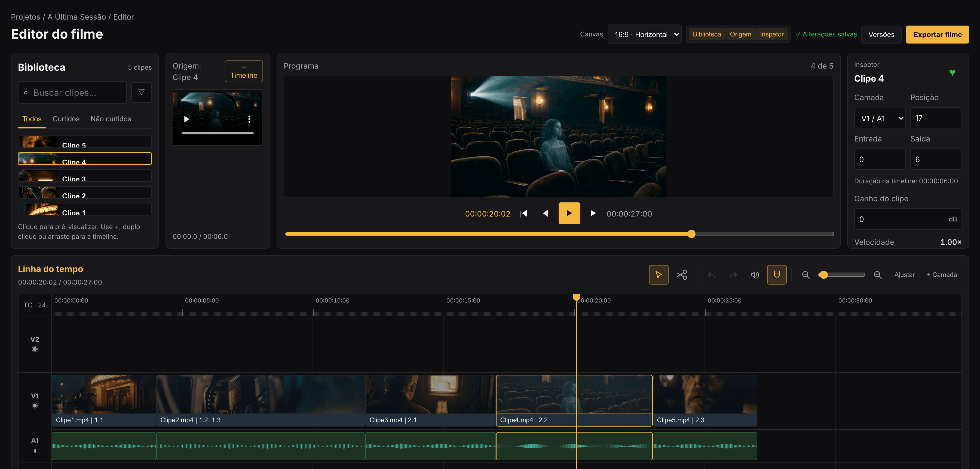The height and width of the screenshot is (469, 980).
Task: Toggle V2 track visibility
Action: (35, 349)
